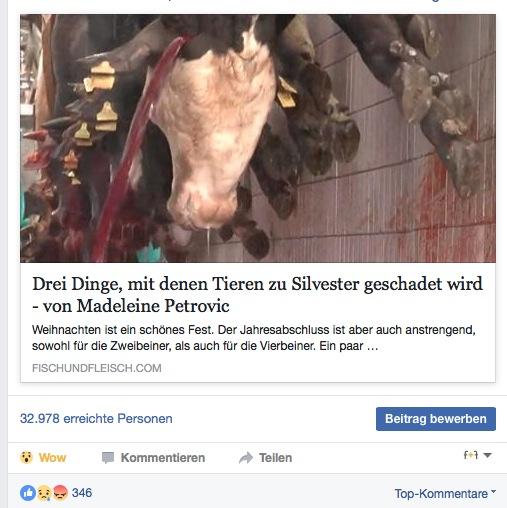Open the Drei Dinge article headline

coord(257,295)
